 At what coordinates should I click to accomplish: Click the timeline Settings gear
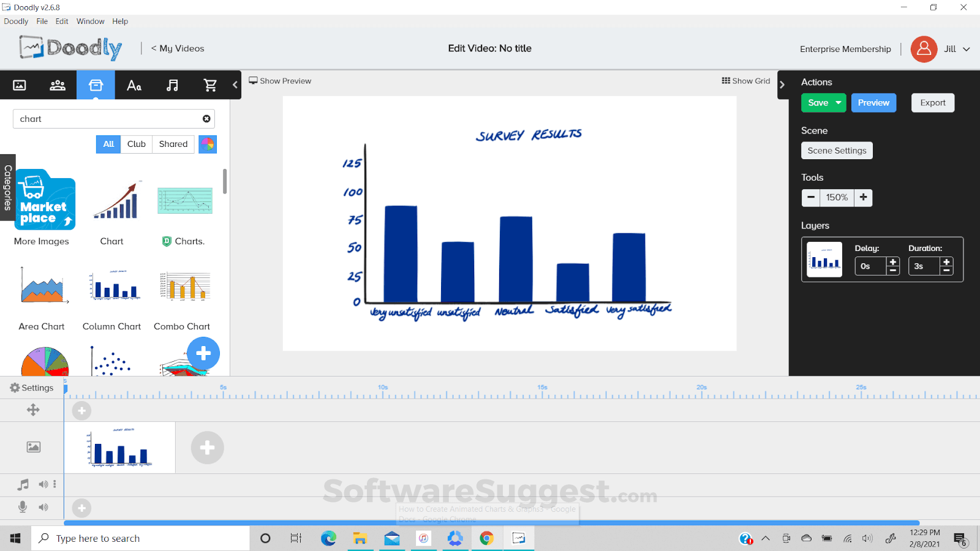click(15, 388)
